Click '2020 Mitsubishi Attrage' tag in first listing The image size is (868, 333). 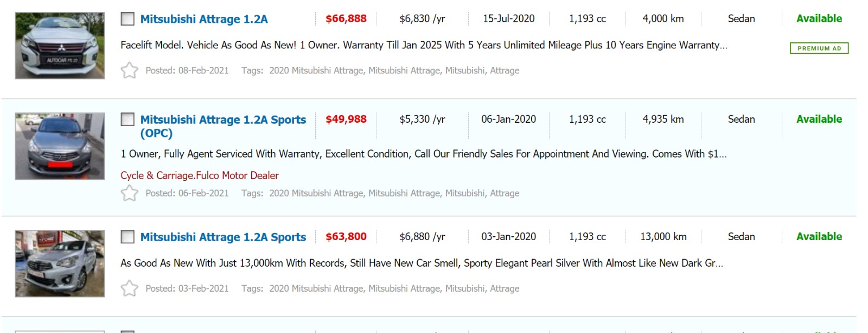[x=316, y=71]
